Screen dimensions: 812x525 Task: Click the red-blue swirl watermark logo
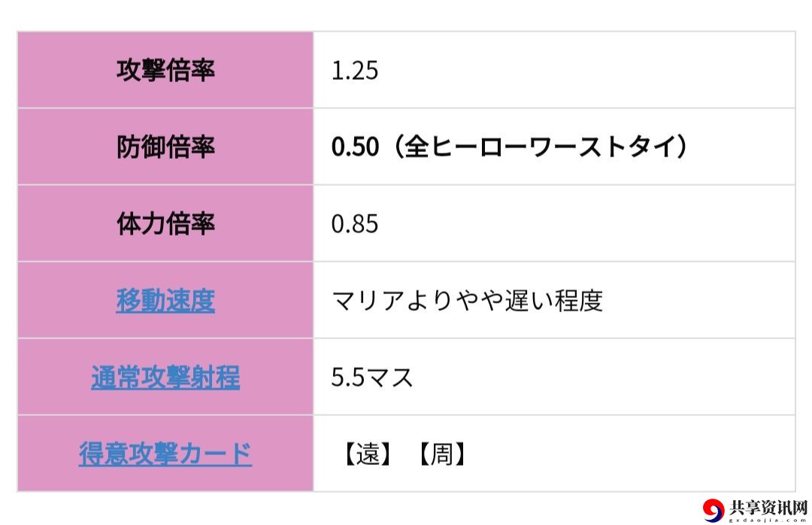714,510
